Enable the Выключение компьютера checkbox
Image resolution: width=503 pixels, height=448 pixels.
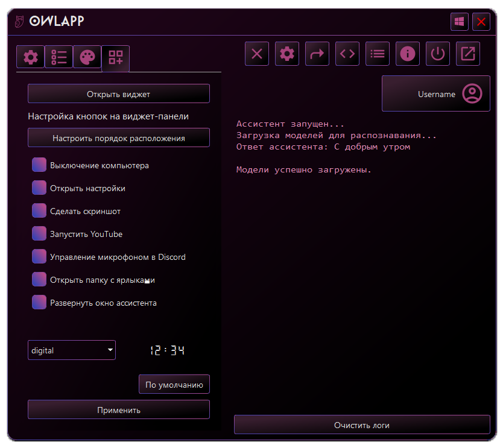[x=39, y=165]
